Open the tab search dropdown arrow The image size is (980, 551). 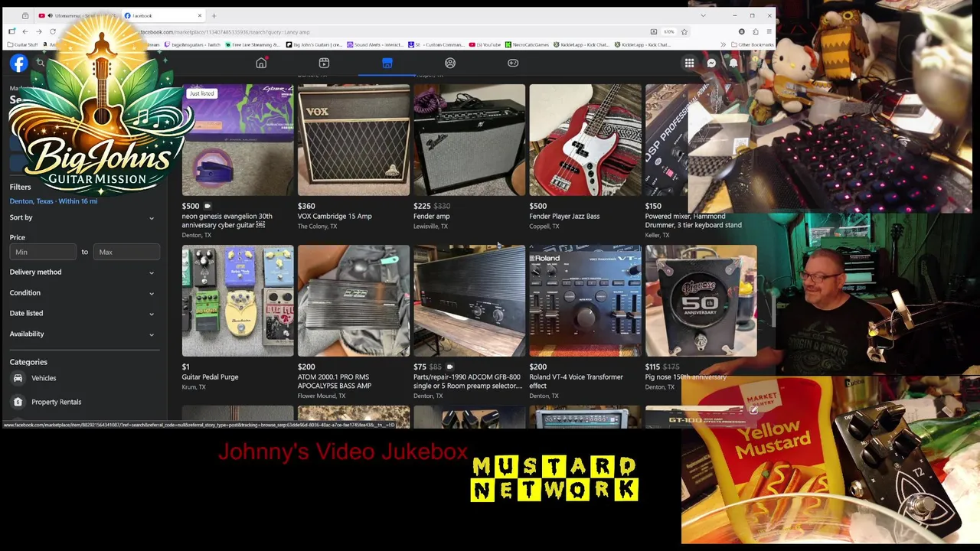coord(703,15)
